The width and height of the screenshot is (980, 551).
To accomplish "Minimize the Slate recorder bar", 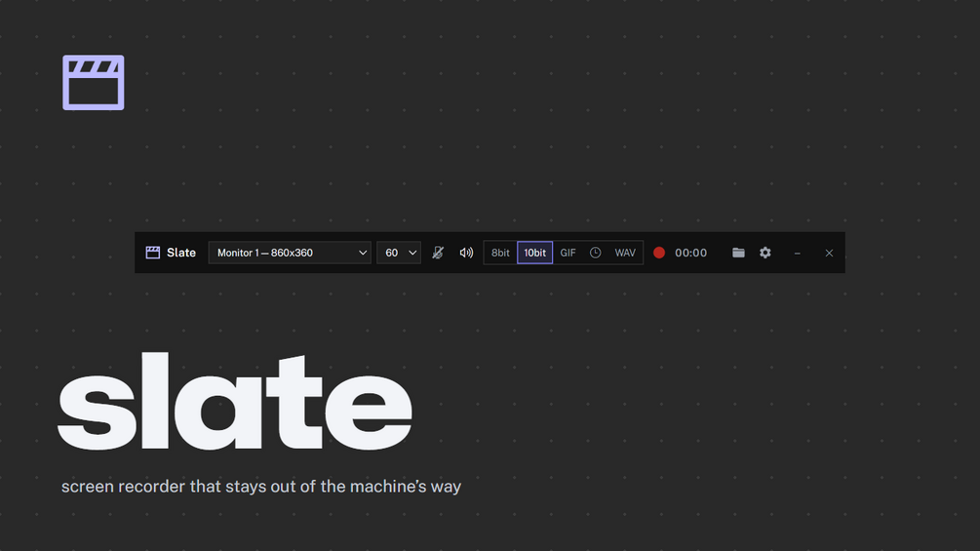I will click(x=797, y=253).
